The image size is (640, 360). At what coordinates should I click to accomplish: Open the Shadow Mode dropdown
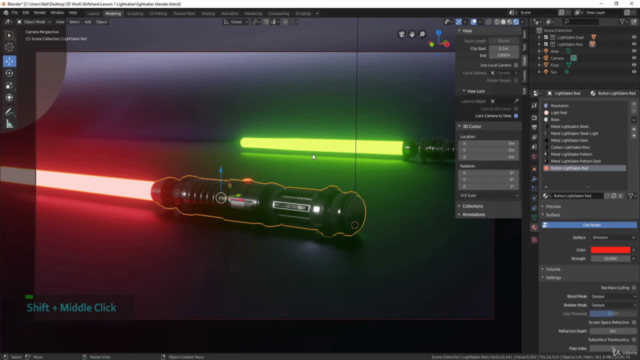click(613, 305)
